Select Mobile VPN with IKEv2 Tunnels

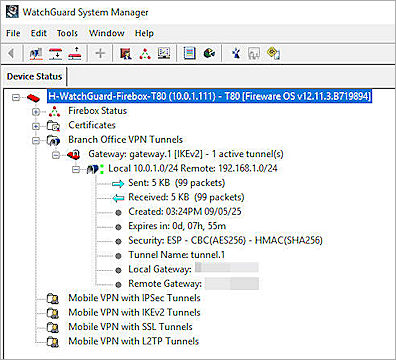click(x=134, y=312)
